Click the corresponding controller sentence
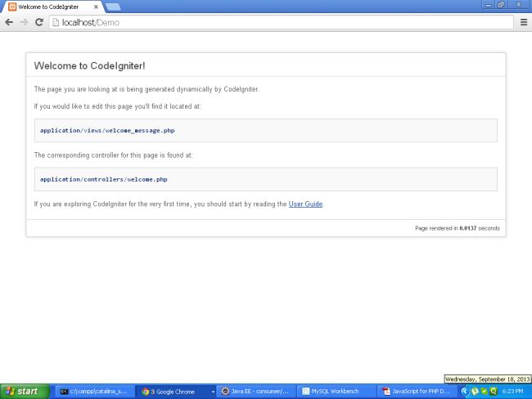The height and width of the screenshot is (399, 532). pos(113,155)
